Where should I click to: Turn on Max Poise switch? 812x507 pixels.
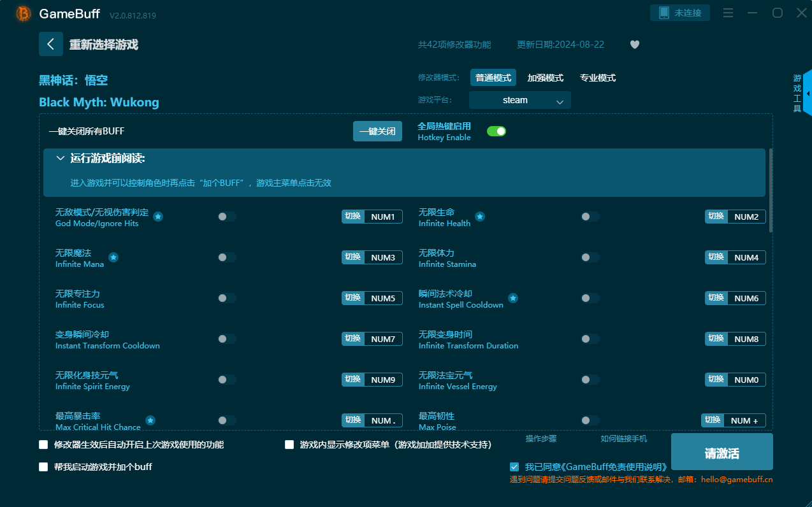tap(590, 420)
